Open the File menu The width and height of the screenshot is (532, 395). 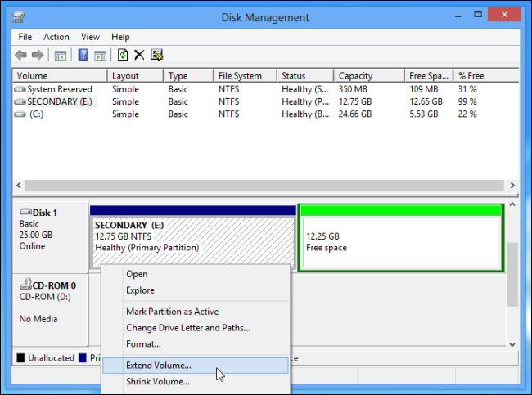(25, 37)
